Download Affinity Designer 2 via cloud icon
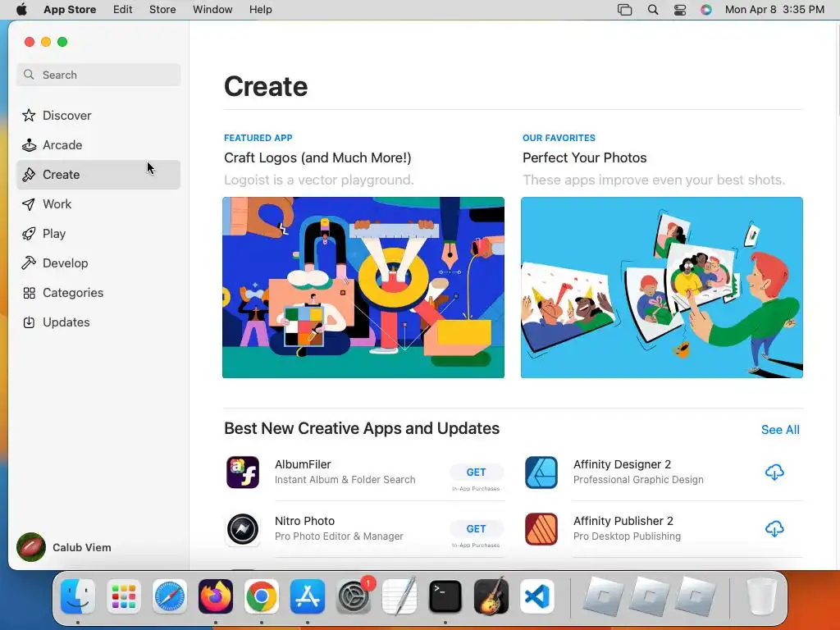840x630 pixels. coord(774,472)
